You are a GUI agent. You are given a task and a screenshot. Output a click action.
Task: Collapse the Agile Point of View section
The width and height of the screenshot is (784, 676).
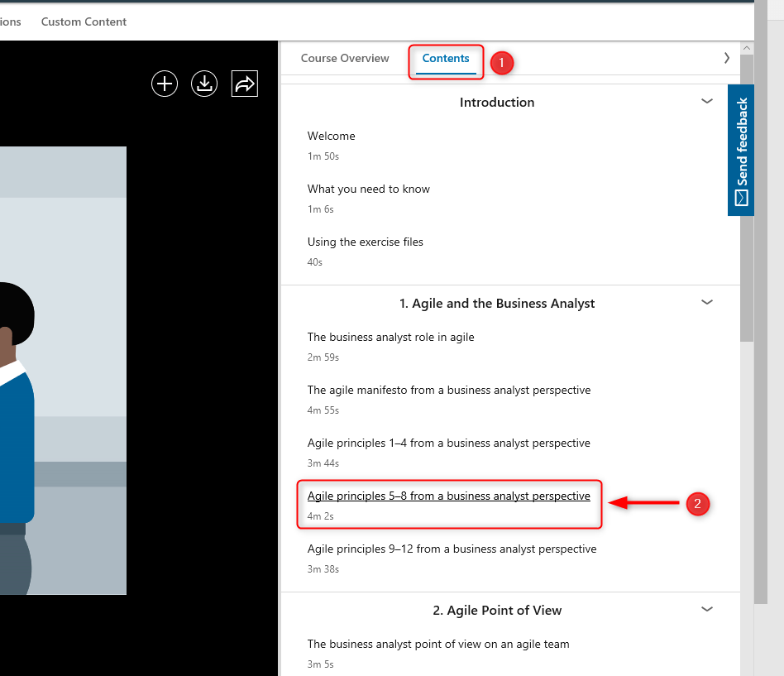pos(706,609)
